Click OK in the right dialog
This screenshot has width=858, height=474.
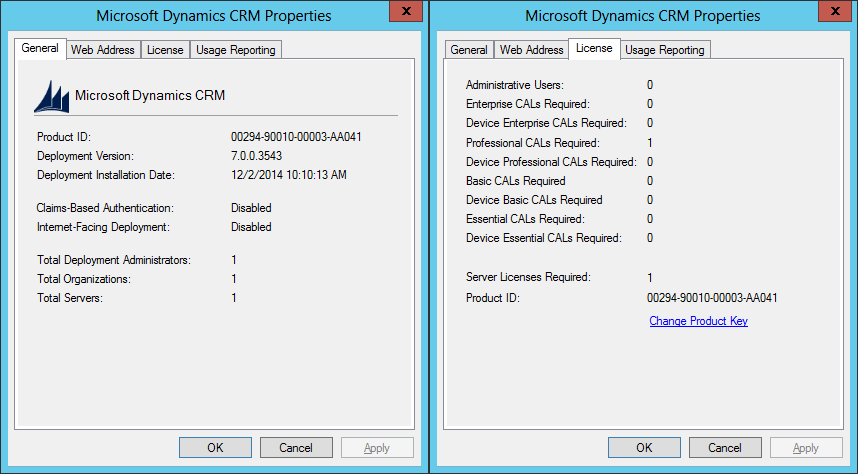point(644,448)
